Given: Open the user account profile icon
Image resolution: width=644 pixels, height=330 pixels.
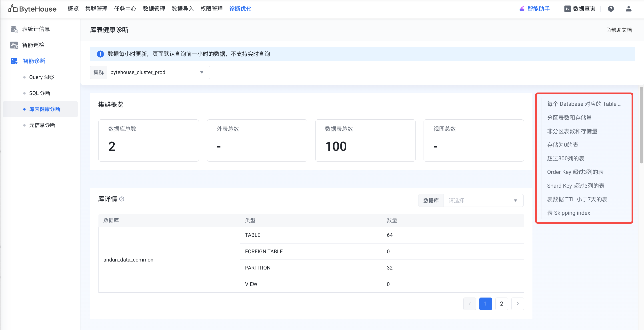Looking at the screenshot, I should [x=628, y=9].
